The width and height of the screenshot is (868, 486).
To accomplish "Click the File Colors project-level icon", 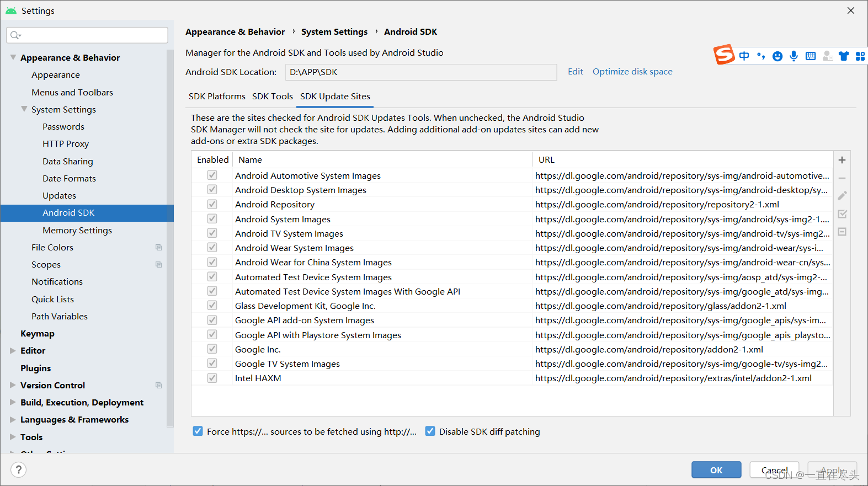I will tap(159, 247).
